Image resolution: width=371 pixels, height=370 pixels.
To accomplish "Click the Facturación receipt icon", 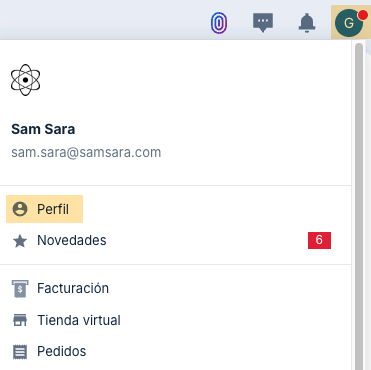I will coord(20,289).
